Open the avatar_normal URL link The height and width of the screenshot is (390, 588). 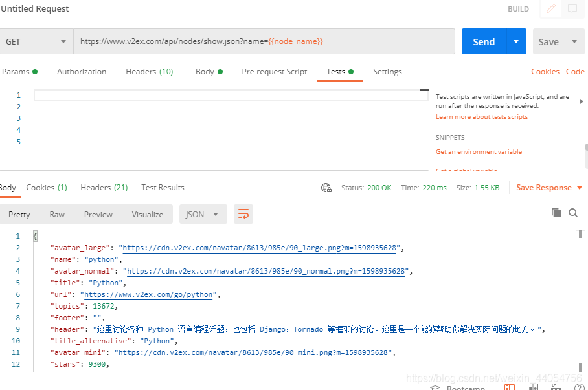[266, 271]
